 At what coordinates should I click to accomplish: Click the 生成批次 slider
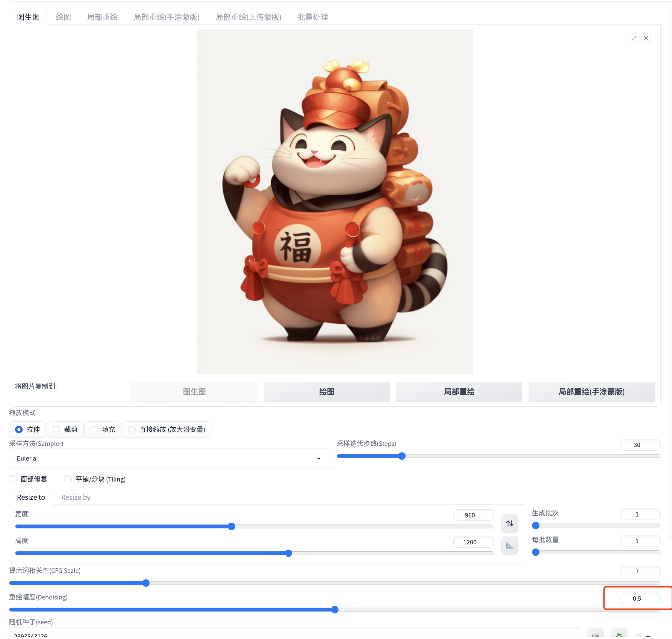point(596,526)
